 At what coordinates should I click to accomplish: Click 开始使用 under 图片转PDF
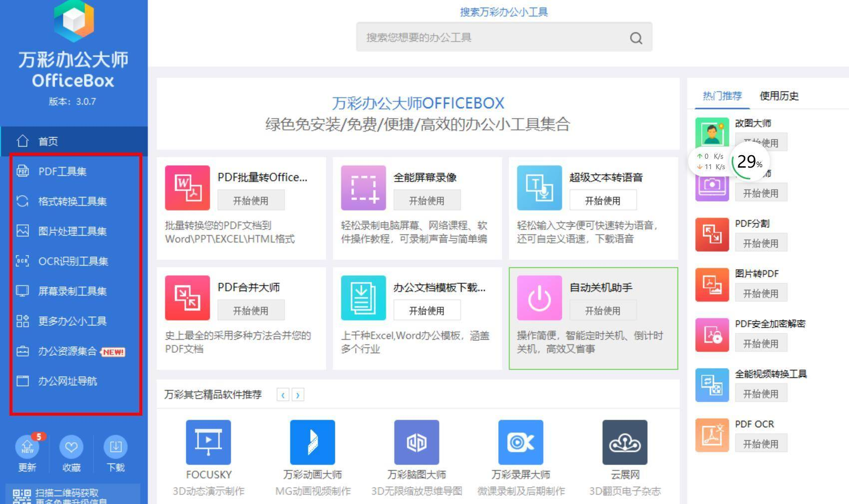(x=761, y=293)
